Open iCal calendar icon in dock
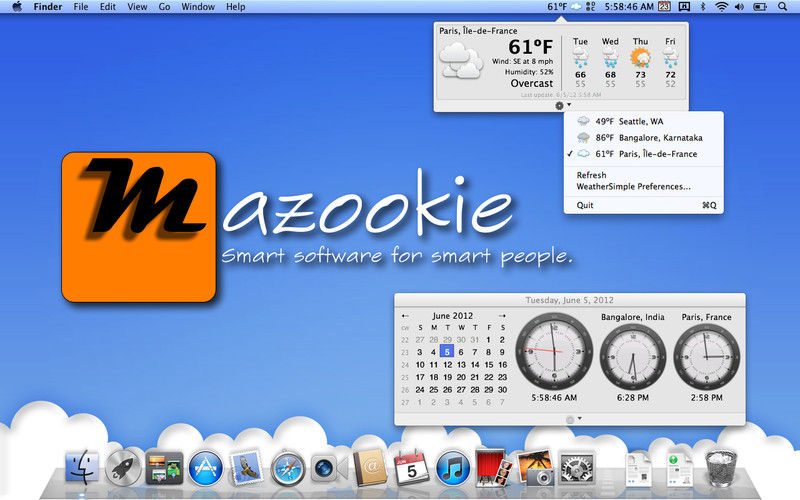 (x=411, y=467)
